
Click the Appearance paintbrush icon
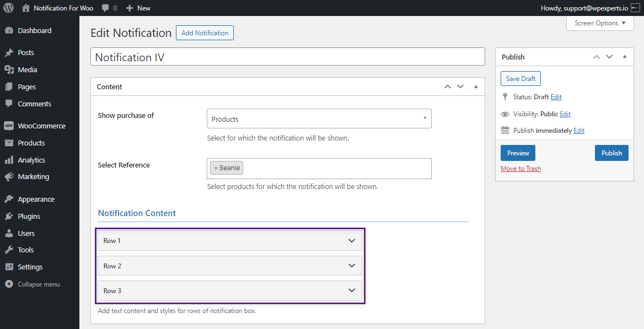click(x=9, y=199)
